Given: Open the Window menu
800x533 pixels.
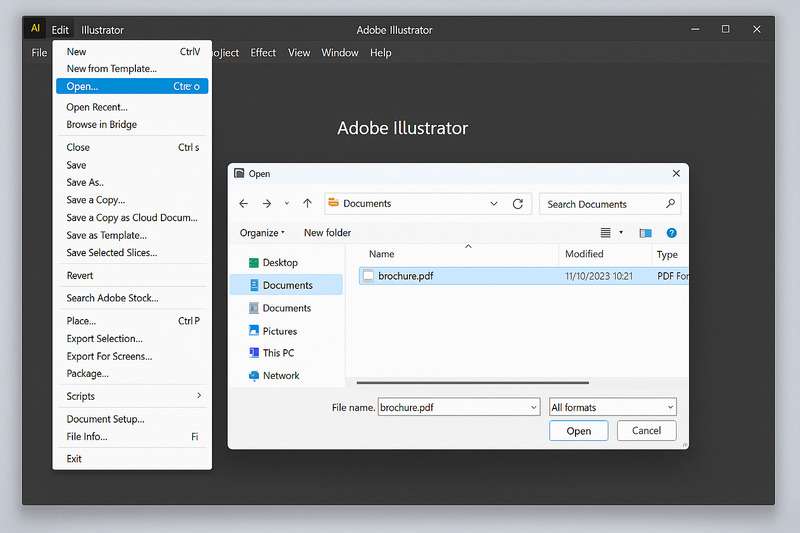Looking at the screenshot, I should [340, 53].
